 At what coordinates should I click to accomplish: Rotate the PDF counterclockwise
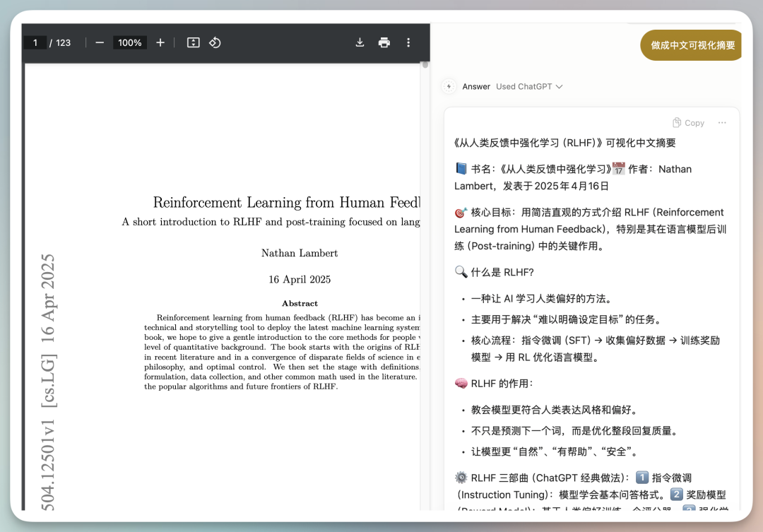(215, 42)
